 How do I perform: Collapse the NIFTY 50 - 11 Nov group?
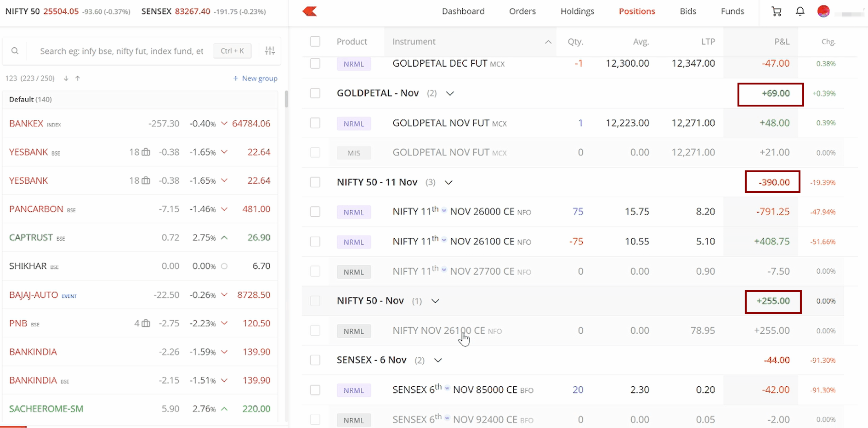click(448, 182)
